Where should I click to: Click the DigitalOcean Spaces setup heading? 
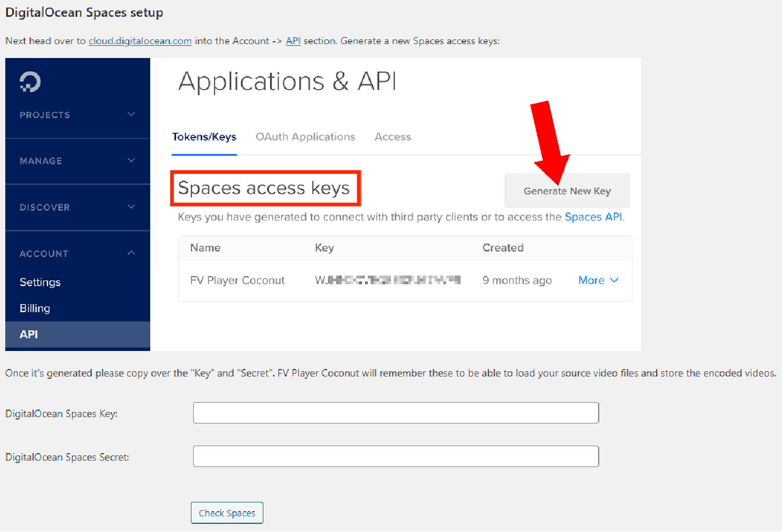(x=84, y=13)
